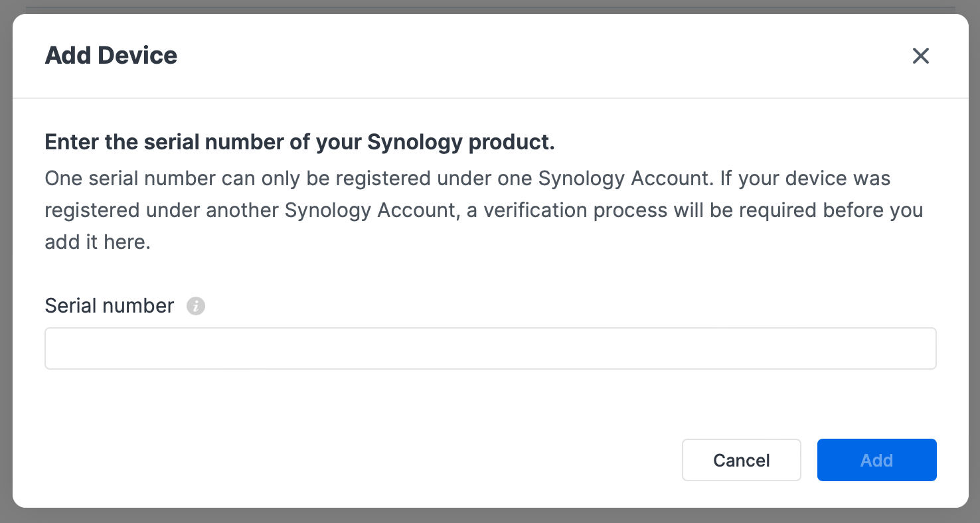Focus the Serial number text field
This screenshot has height=523, width=980.
pos(490,348)
